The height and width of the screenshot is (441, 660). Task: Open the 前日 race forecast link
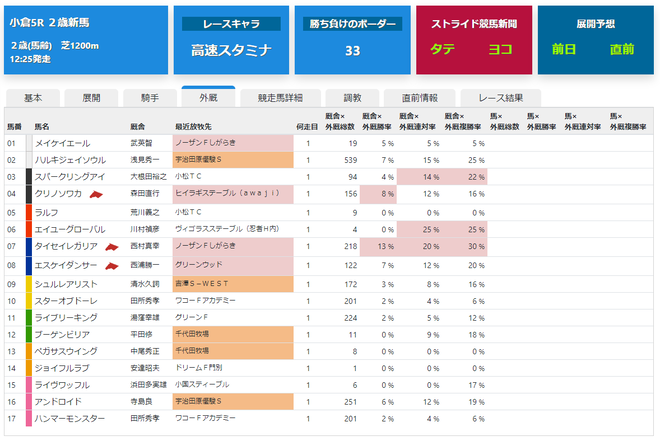coord(564,49)
